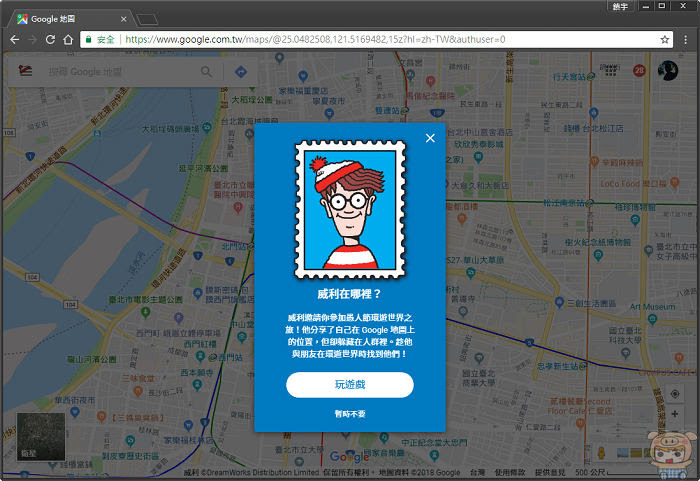Open Chrome three-dot menu

click(x=685, y=39)
